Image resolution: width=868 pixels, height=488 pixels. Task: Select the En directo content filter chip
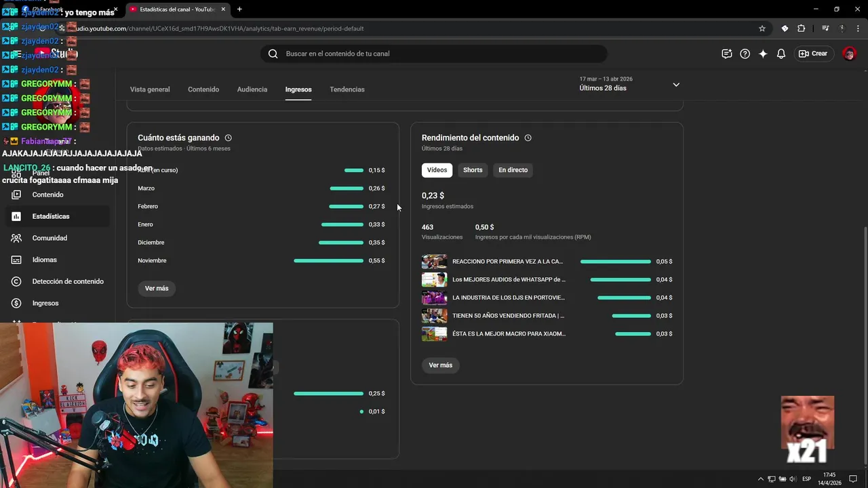pyautogui.click(x=513, y=170)
